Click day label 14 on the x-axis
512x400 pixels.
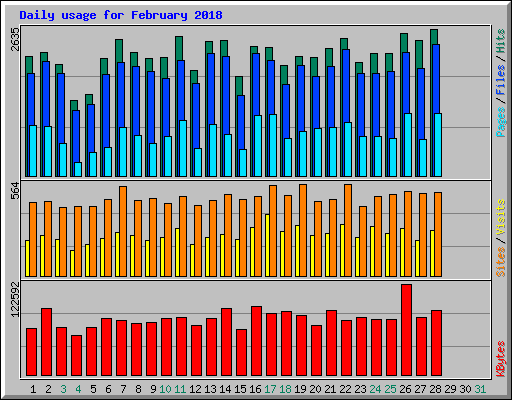225,389
